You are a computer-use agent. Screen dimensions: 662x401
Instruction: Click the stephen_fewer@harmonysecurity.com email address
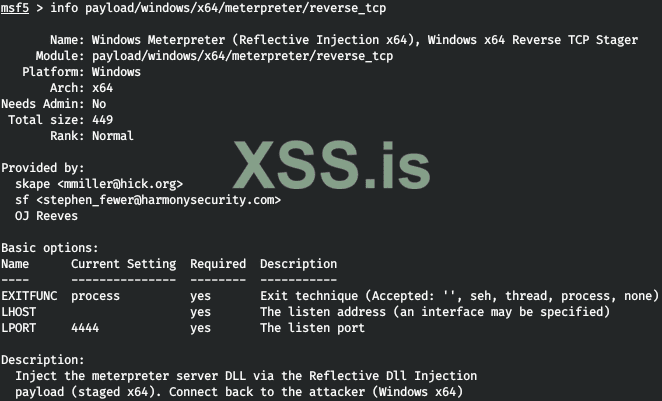[158, 200]
